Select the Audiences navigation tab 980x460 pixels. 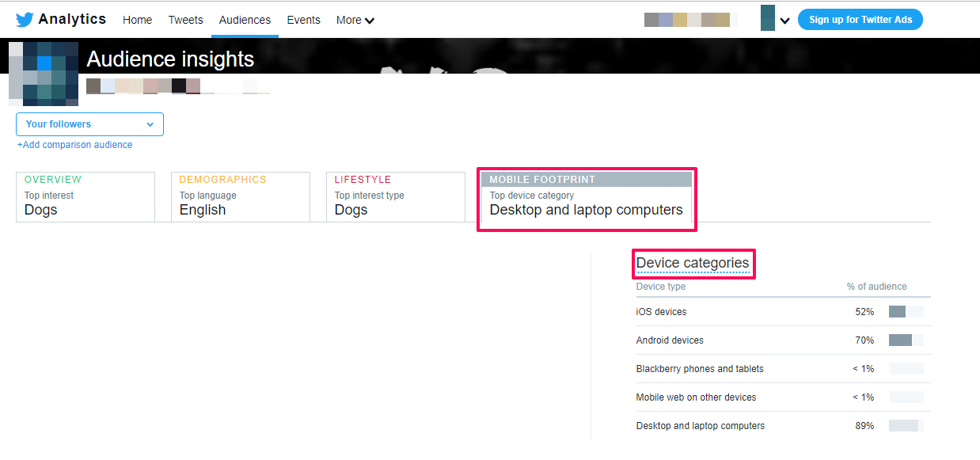click(245, 20)
